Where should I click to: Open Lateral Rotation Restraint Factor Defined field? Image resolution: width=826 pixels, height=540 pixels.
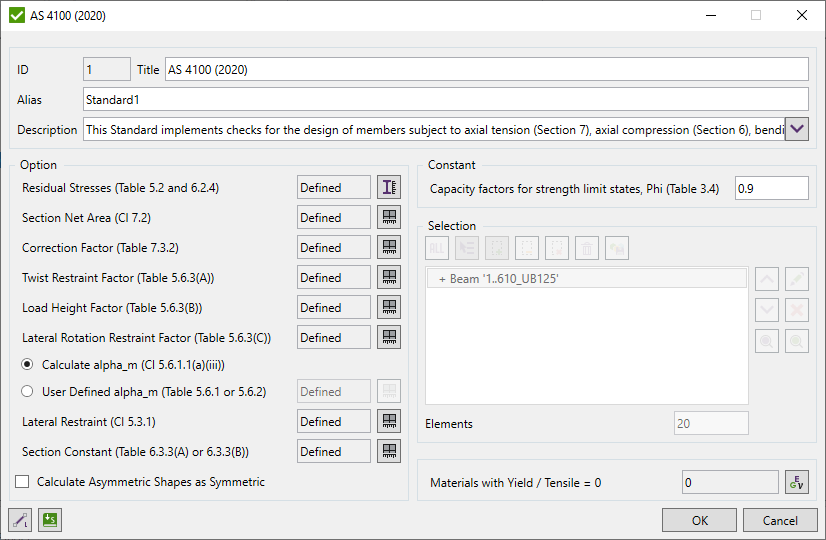point(334,338)
